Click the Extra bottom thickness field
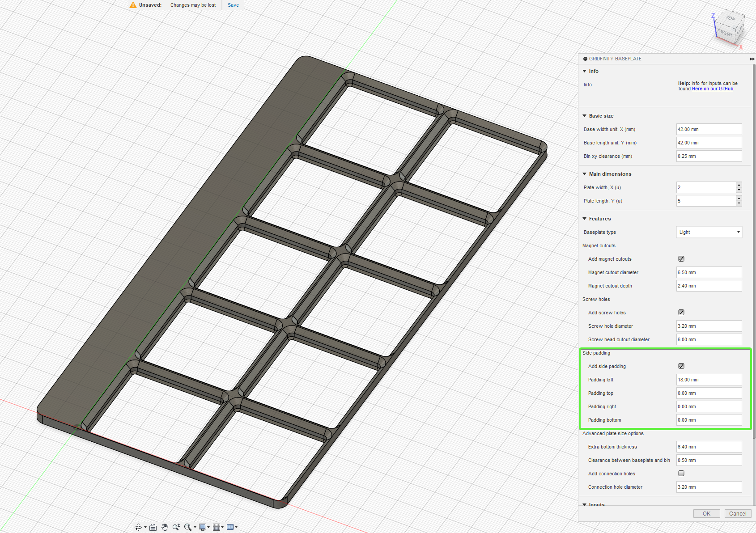The width and height of the screenshot is (756, 533). coord(709,447)
